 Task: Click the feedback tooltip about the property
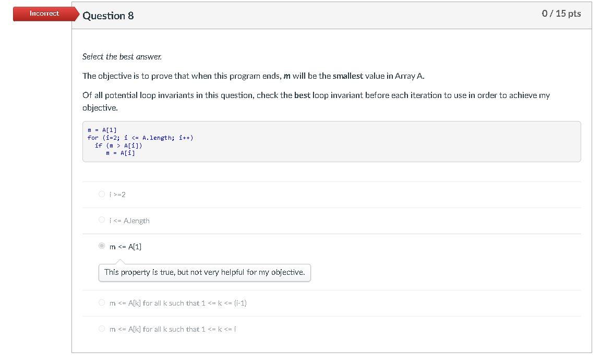click(x=204, y=272)
